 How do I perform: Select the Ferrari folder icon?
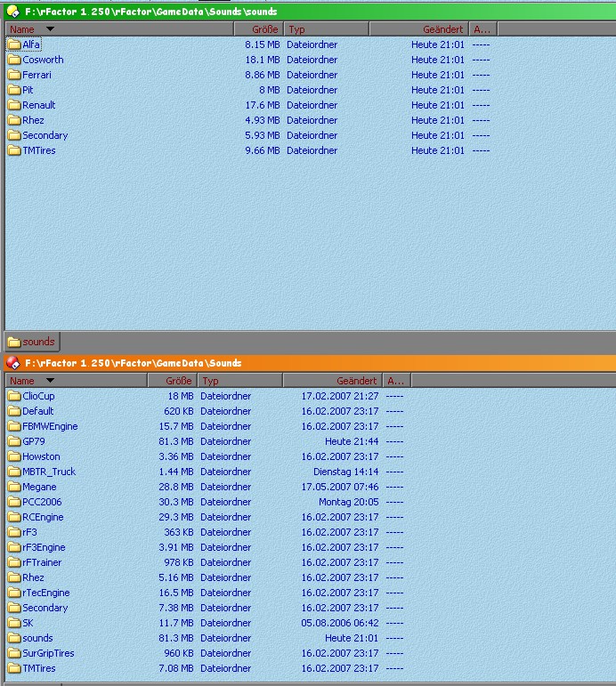[x=14, y=75]
